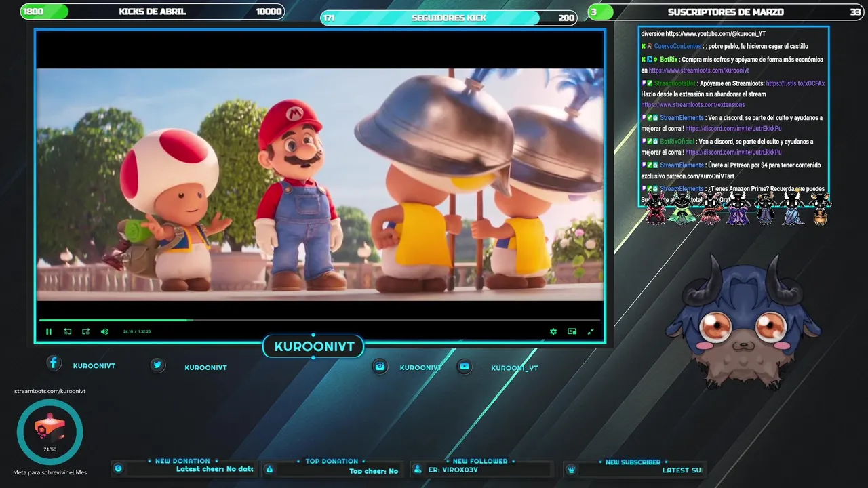Click the KICKS DE ABRIL goal bar
This screenshot has width=868, height=488.
(x=153, y=12)
